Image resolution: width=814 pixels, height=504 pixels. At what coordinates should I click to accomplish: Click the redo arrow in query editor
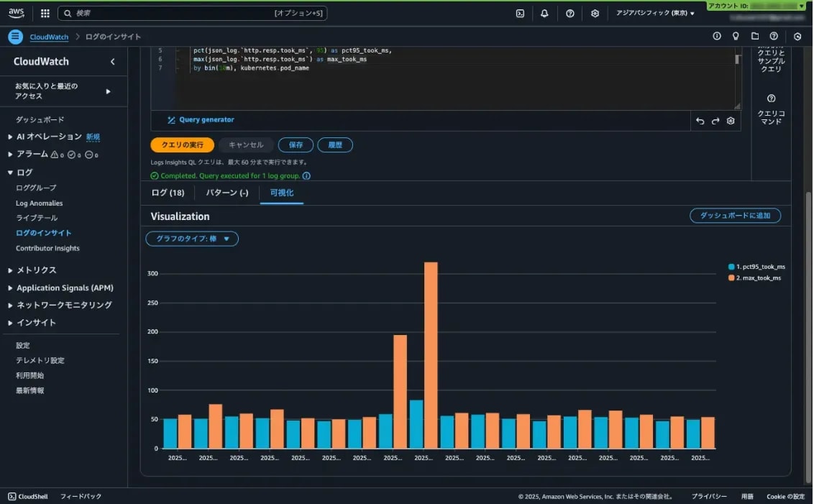[x=715, y=121]
